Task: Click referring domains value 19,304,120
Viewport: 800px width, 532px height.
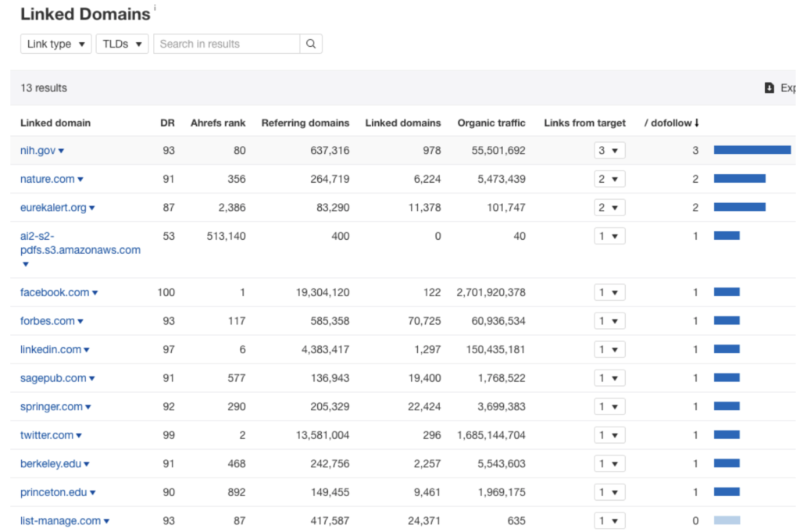Action: point(323,292)
